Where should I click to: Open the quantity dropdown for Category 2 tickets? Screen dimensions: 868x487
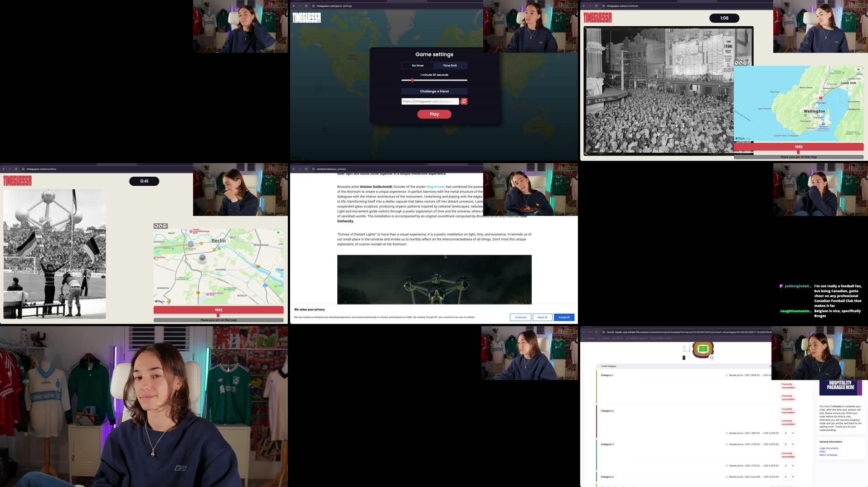tap(790, 433)
